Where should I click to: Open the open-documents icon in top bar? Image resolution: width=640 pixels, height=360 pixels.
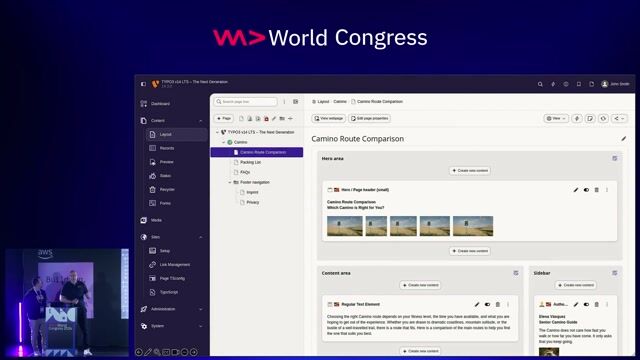point(591,84)
